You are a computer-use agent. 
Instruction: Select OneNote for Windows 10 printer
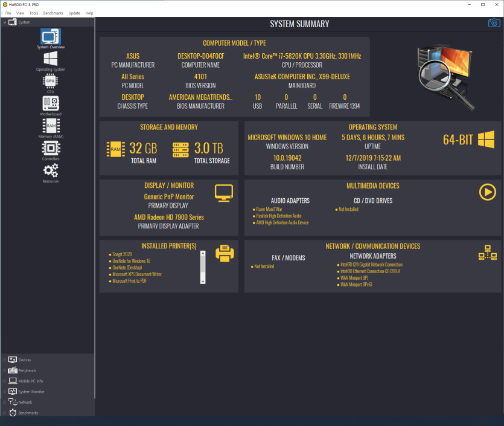[131, 261]
